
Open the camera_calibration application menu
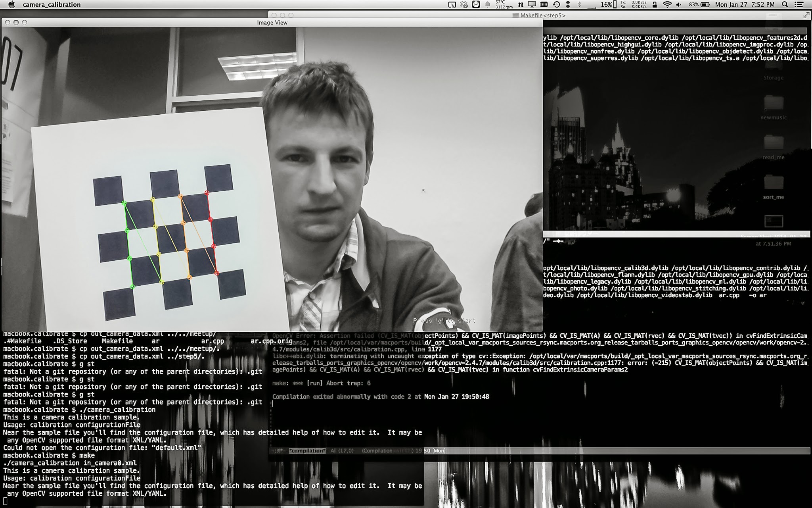pyautogui.click(x=52, y=5)
